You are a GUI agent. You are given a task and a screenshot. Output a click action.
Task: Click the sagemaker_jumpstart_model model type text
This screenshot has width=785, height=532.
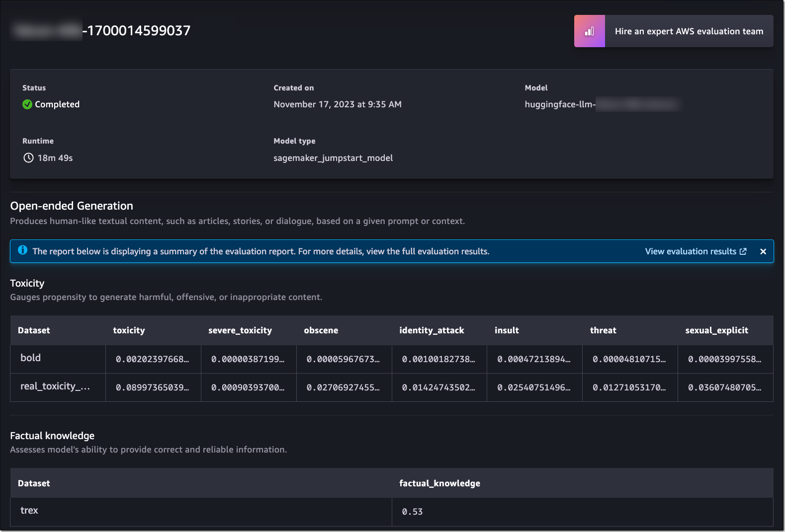[x=333, y=158]
